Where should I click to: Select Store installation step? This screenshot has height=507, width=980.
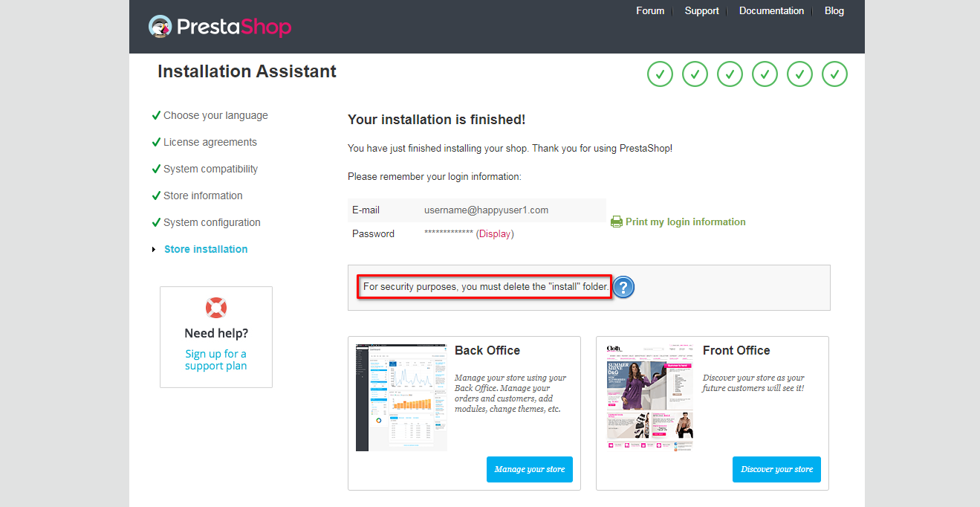[206, 249]
